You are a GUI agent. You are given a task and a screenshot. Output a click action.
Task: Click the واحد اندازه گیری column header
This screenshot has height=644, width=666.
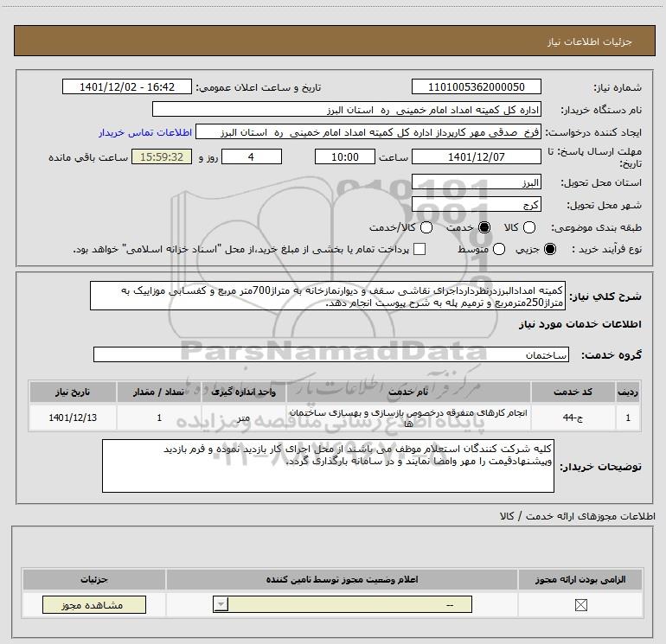click(x=243, y=392)
